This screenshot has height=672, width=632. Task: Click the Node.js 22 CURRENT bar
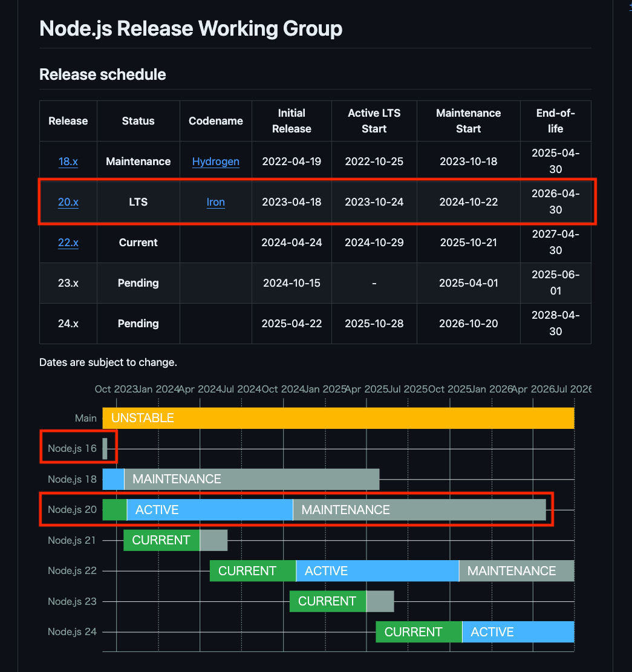coord(253,571)
